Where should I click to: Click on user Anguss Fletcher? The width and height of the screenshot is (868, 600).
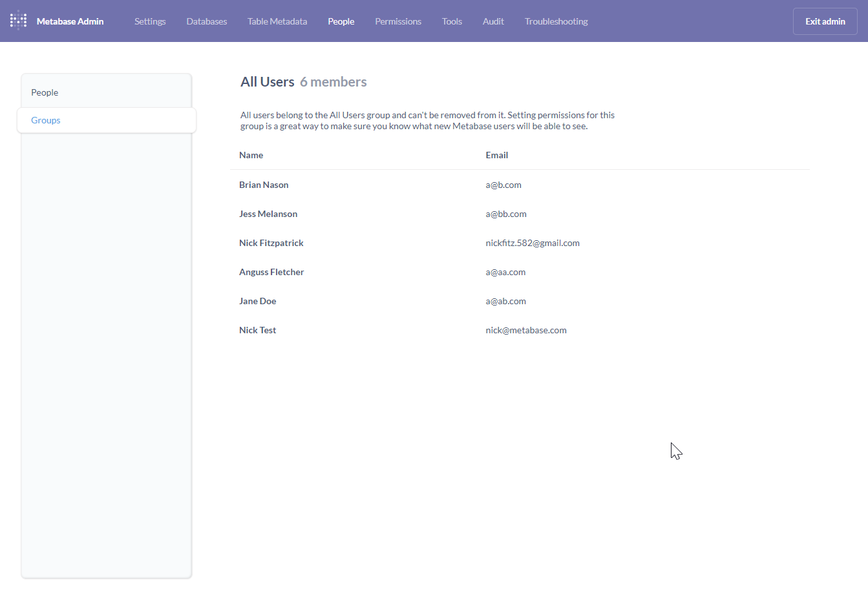click(x=271, y=272)
